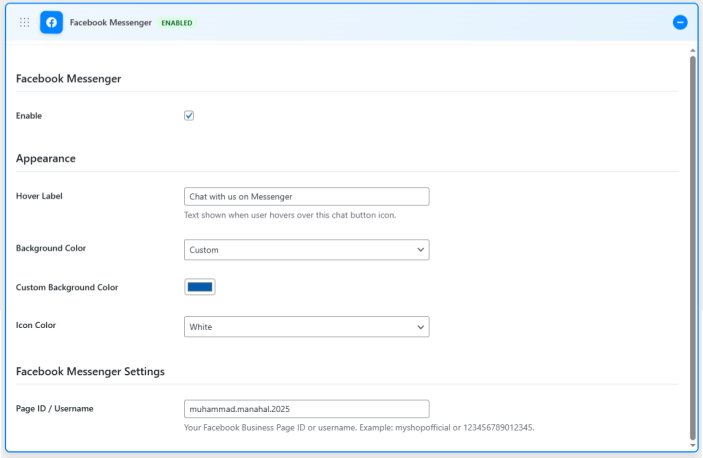The image size is (703, 458).
Task: Click the vertical scrollbar thumb
Action: point(693,247)
